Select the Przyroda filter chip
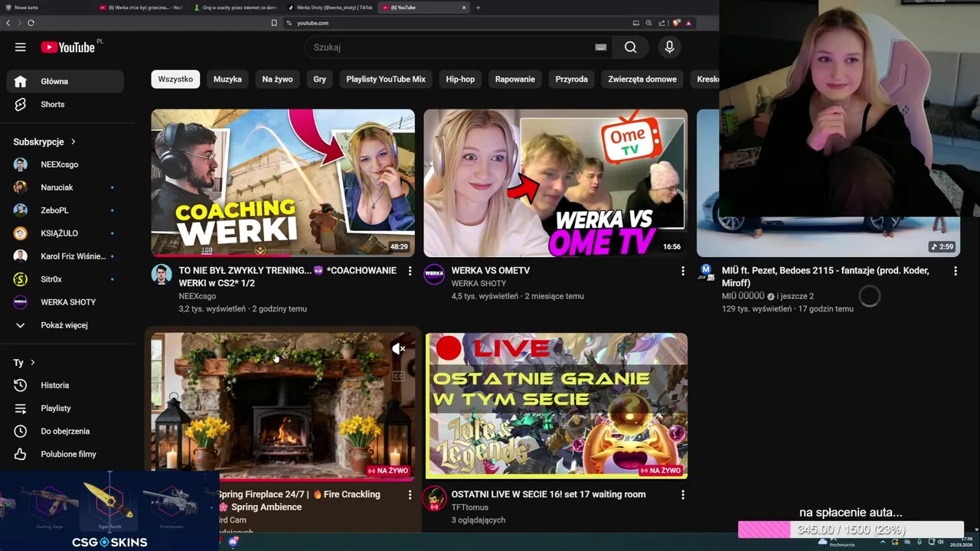The image size is (980, 551). 571,80
